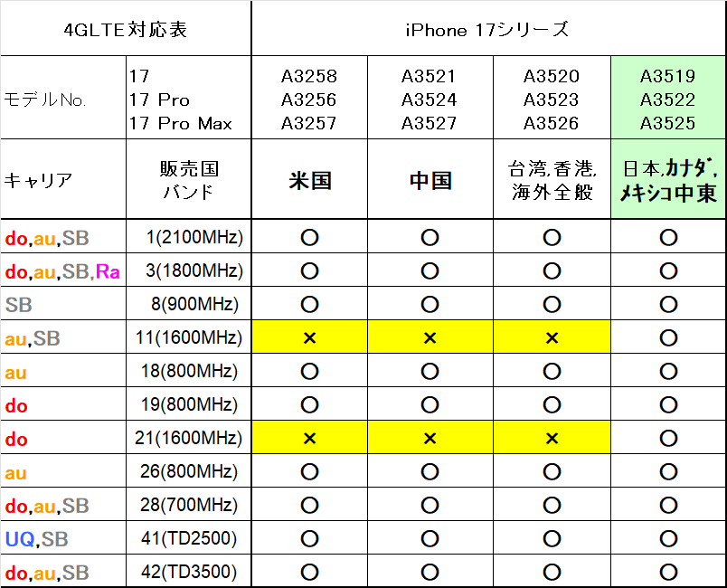Select the green cell with A3519 A3522 A3525
The width and height of the screenshot is (727, 588).
coord(668,98)
